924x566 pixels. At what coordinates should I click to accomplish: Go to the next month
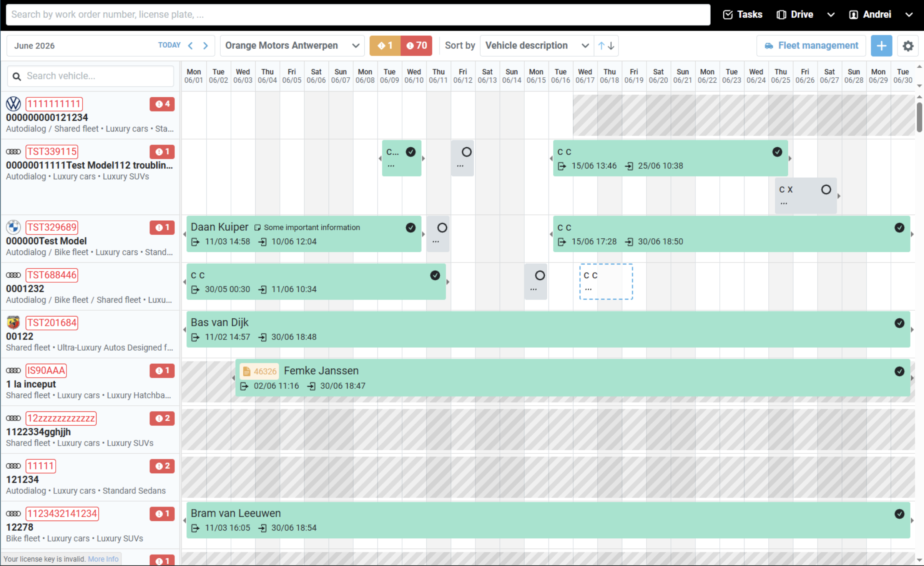pyautogui.click(x=206, y=46)
